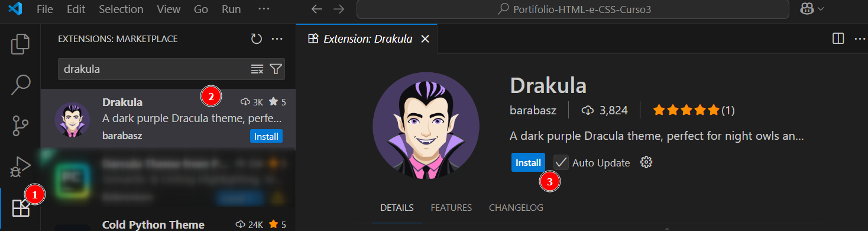Go back with the navigation arrow
868x231 pixels.
(317, 9)
